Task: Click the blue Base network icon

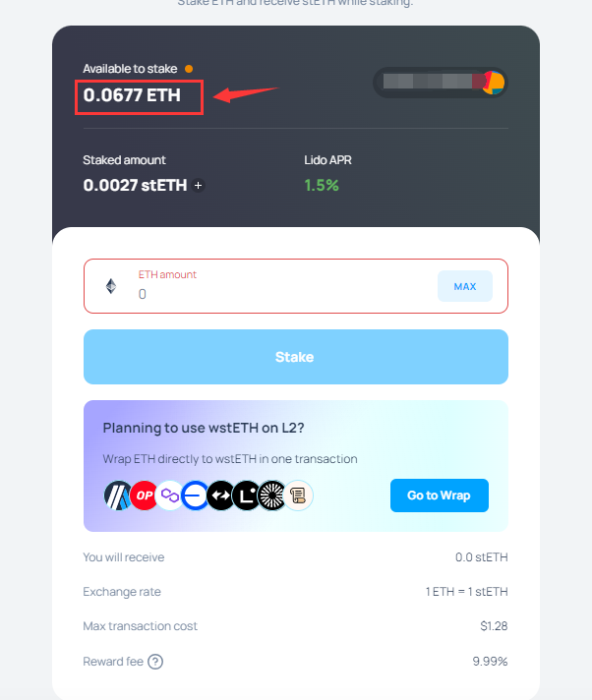Action: point(195,496)
